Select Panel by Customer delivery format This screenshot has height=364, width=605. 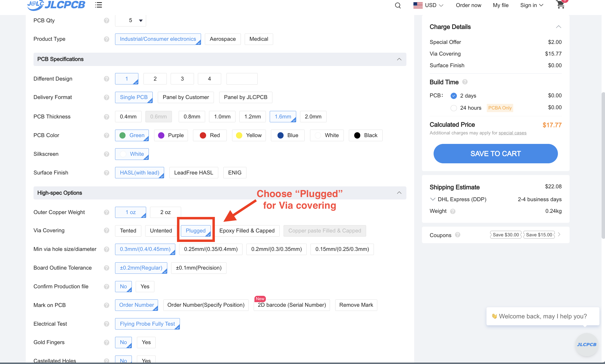186,97
